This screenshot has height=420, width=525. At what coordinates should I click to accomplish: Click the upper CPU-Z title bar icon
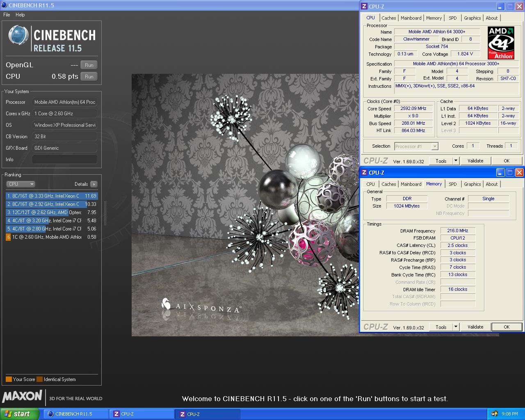364,7
